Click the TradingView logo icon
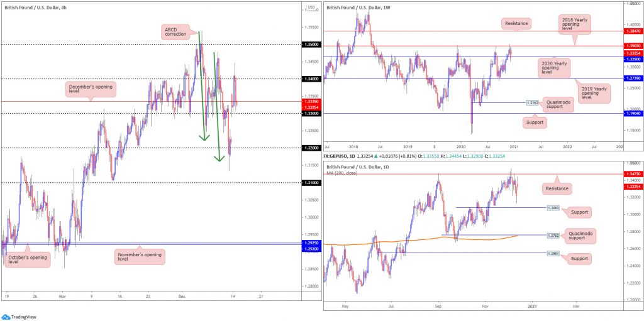 point(5,317)
